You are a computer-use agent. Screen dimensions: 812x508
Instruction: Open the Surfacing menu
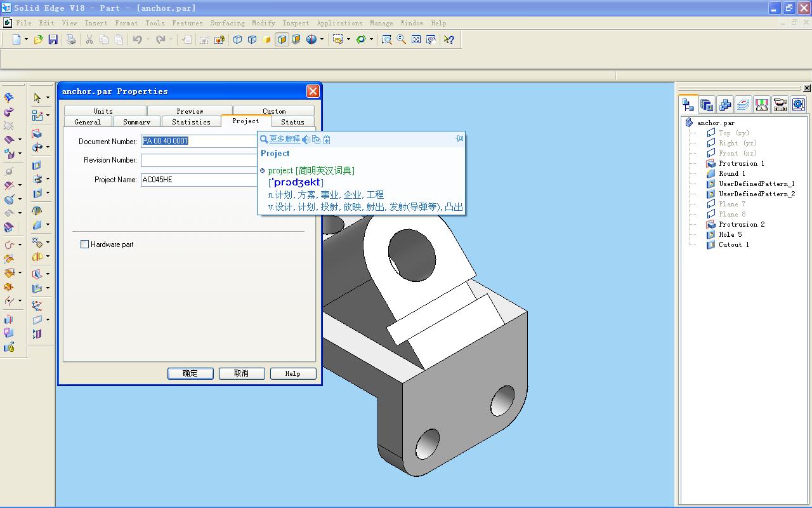coord(227,23)
